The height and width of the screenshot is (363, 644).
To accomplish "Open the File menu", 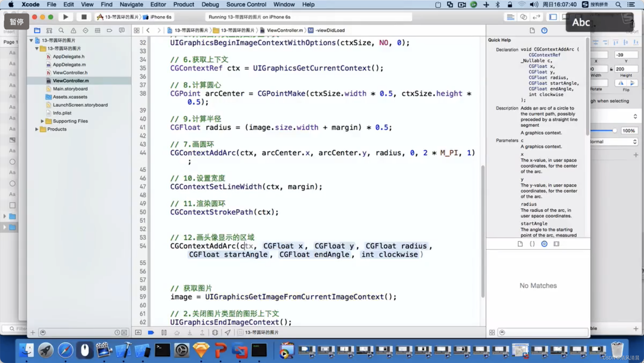I will point(52,4).
